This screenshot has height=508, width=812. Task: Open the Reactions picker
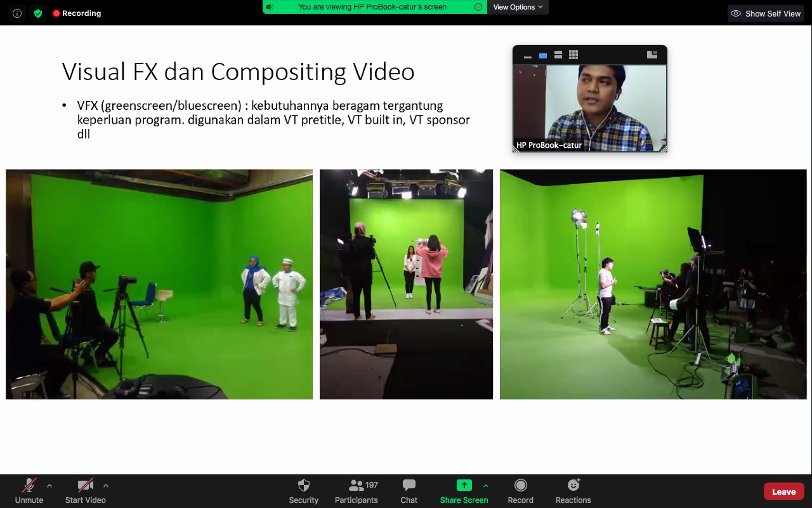pyautogui.click(x=573, y=491)
